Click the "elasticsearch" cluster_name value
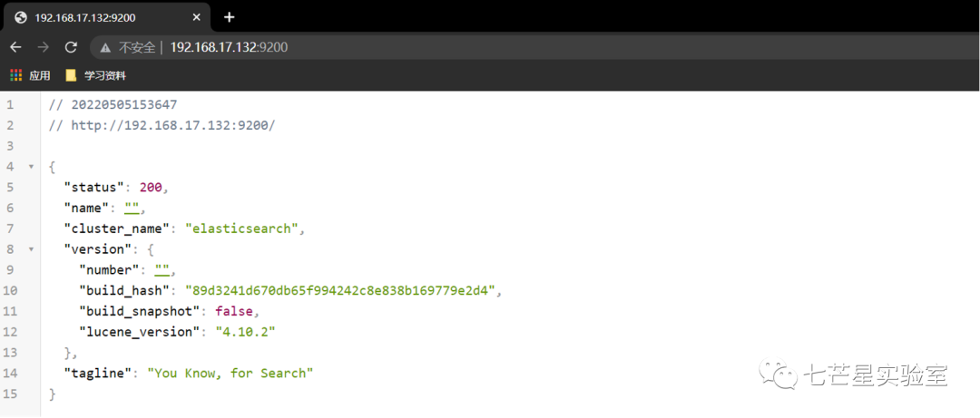980x418 pixels. [242, 228]
